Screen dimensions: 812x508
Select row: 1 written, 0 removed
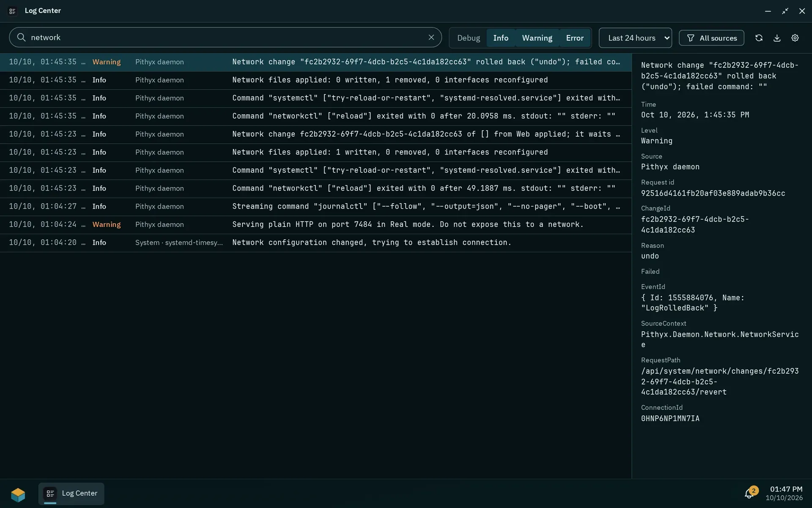click(315, 152)
